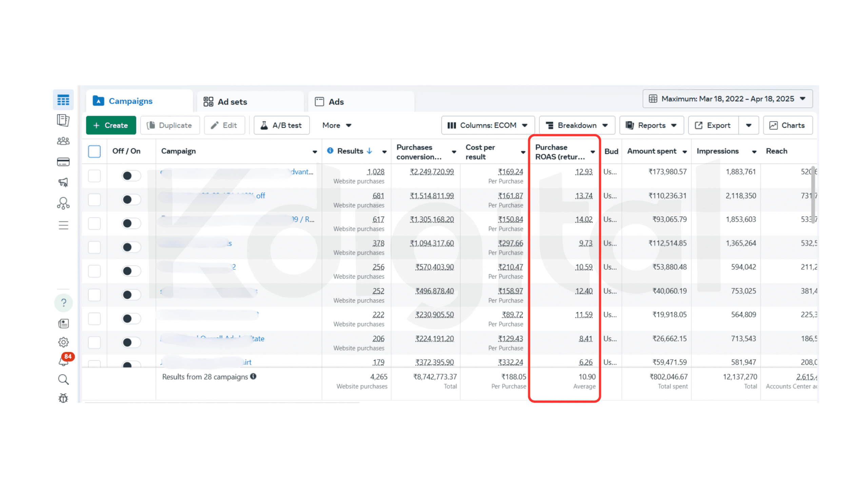Click the Billing card icon in sidebar
868x488 pixels.
click(x=63, y=162)
